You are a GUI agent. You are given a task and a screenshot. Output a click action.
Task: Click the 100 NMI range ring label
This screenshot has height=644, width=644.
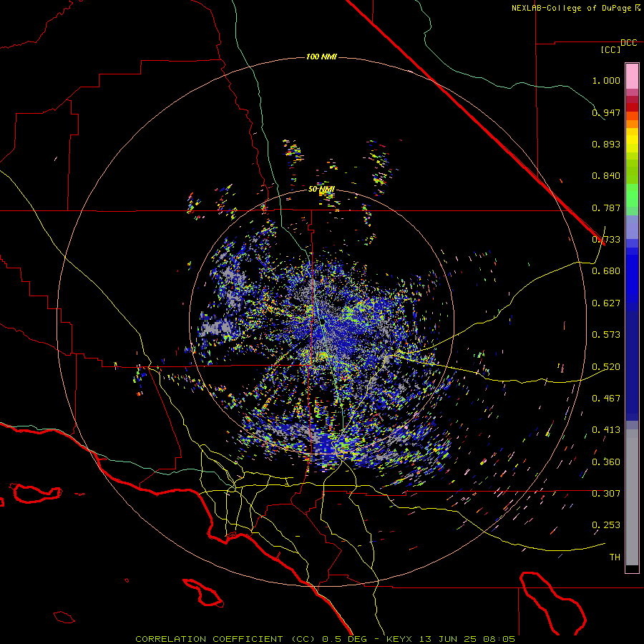click(321, 57)
